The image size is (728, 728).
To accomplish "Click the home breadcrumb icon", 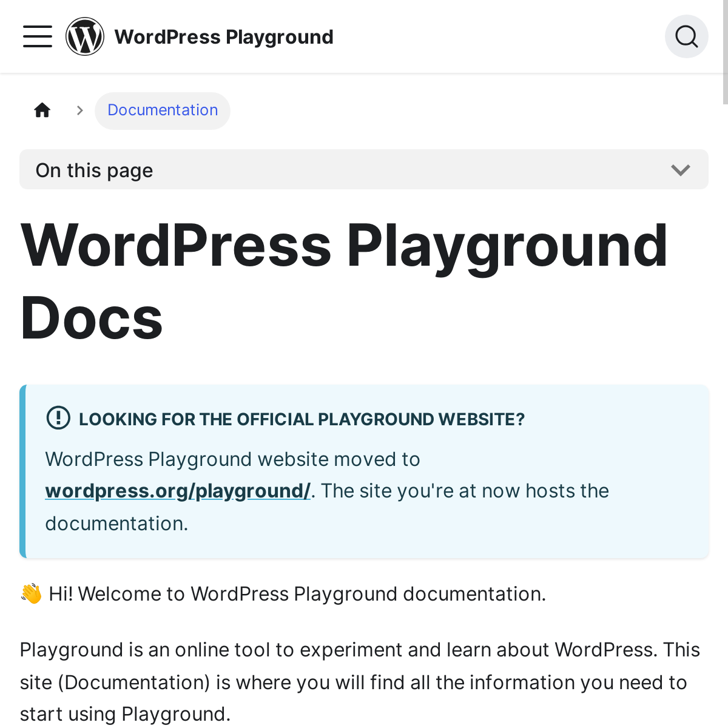I will 42,110.
